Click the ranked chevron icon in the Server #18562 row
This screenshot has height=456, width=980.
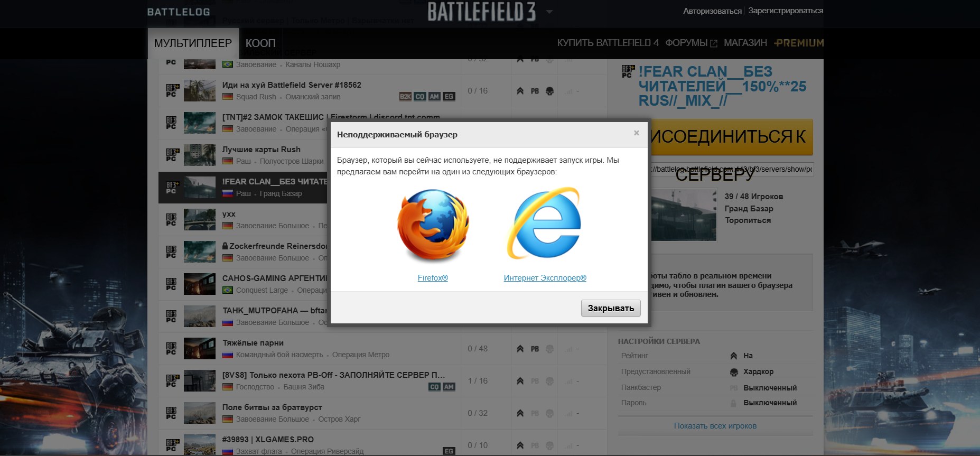(520, 91)
